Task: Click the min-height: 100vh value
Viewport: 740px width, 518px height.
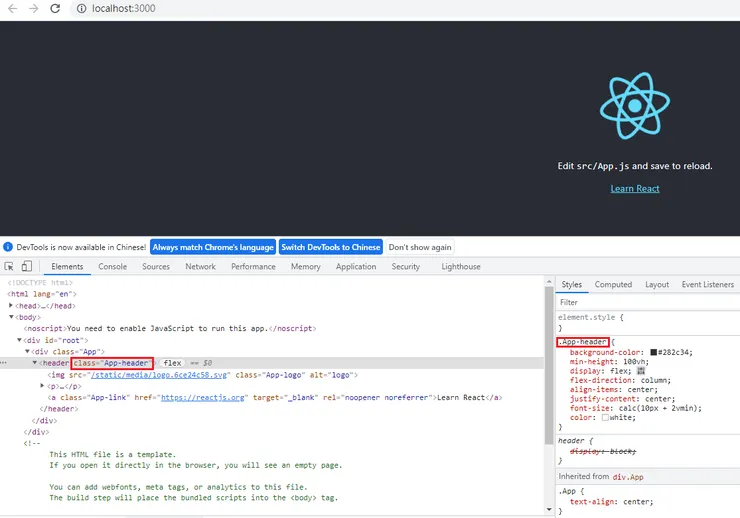Action: point(636,362)
